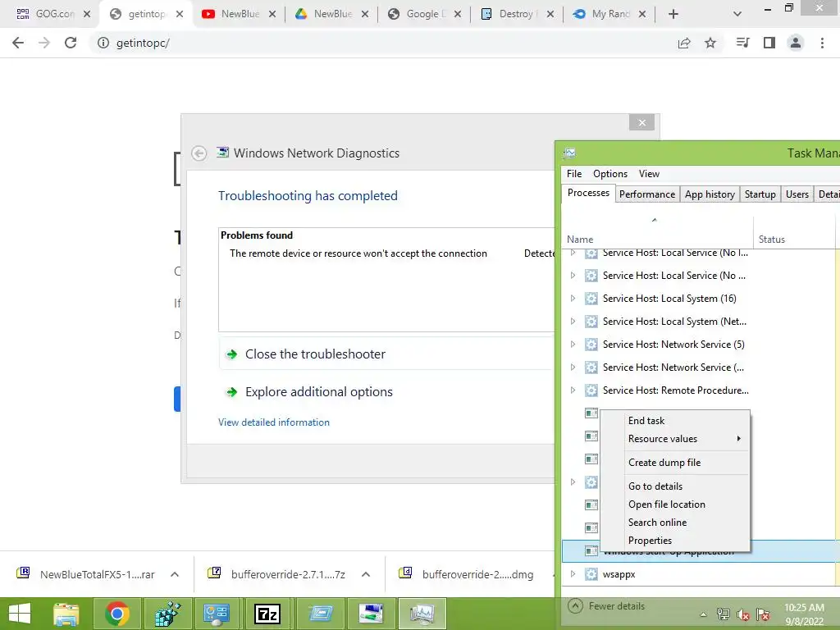Image resolution: width=840 pixels, height=630 pixels.
Task: Click Task Manager icon on taskbar
Action: tap(422, 614)
